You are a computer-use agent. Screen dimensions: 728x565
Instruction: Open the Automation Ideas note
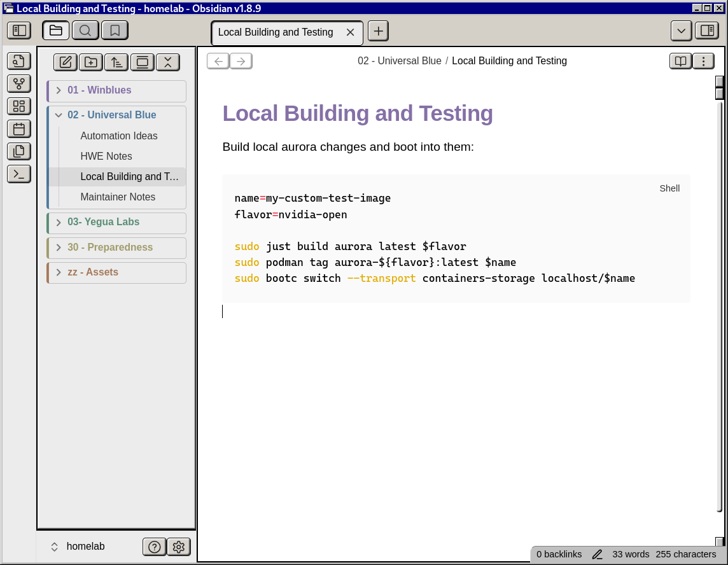pos(119,136)
